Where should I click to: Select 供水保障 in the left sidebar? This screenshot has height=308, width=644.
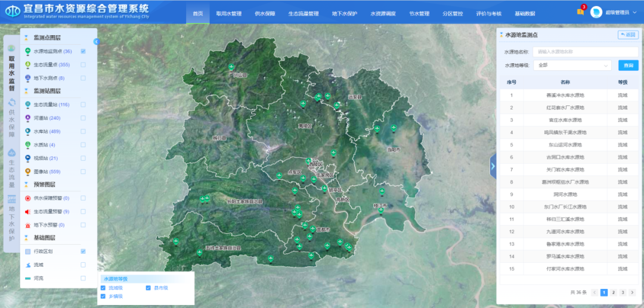[12, 119]
